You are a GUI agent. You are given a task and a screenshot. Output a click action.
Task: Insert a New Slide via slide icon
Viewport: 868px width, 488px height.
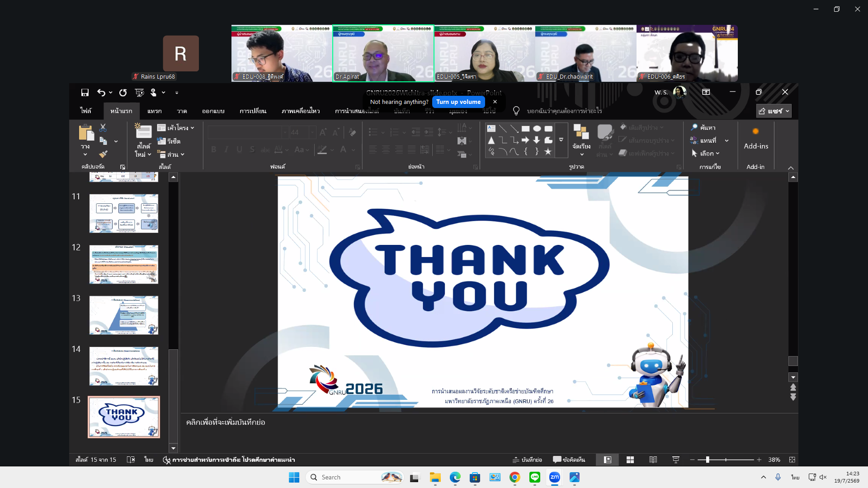click(x=143, y=131)
